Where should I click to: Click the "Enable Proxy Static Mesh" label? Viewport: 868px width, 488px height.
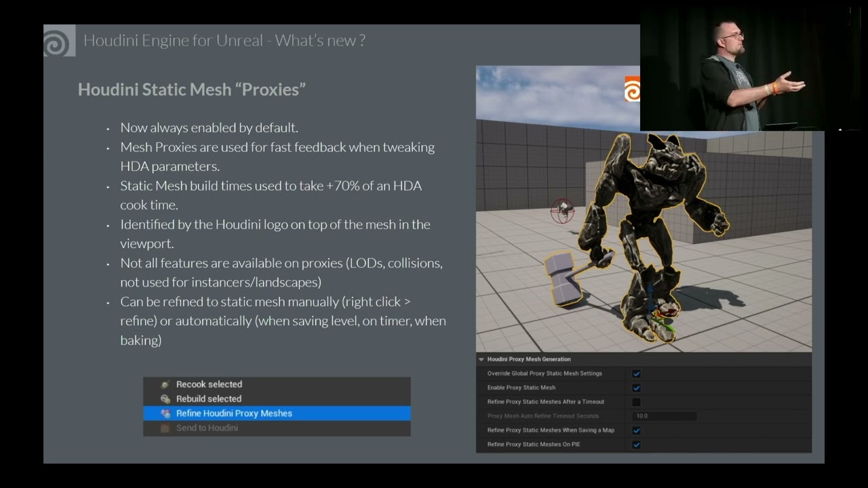(521, 388)
